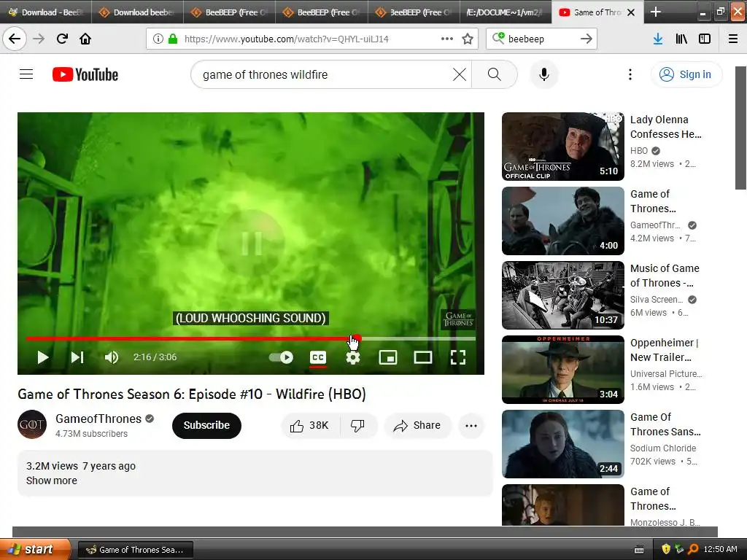The height and width of the screenshot is (560, 747).
Task: Close the Game of Thrones tab
Action: [631, 12]
